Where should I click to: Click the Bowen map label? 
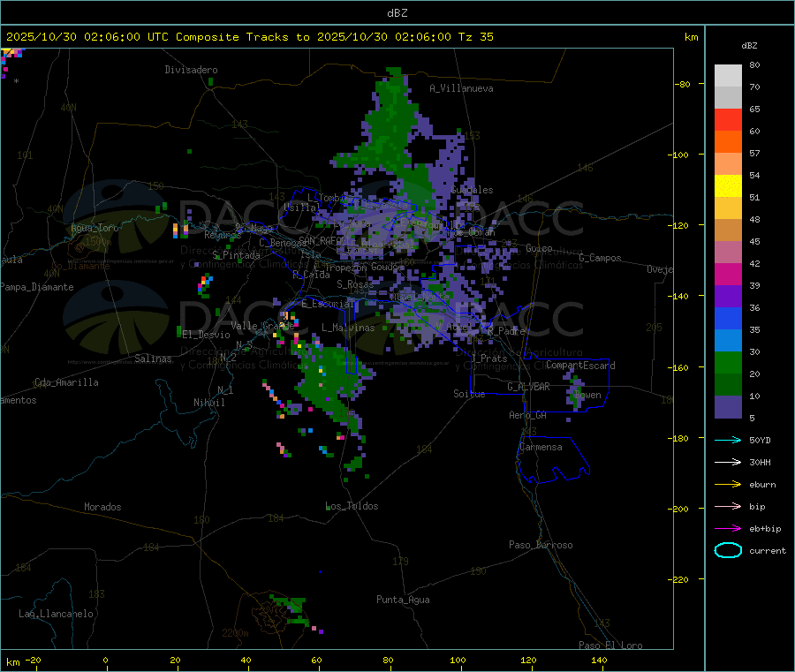tap(587, 395)
